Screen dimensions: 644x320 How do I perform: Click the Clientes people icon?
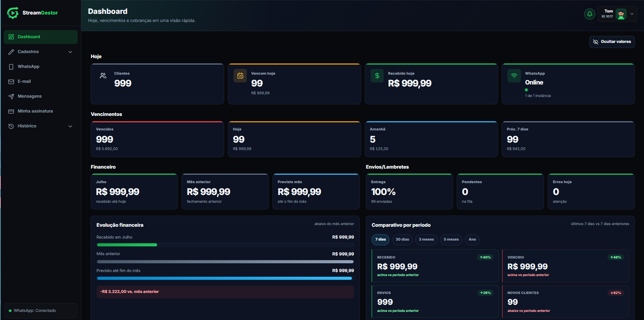tap(103, 76)
